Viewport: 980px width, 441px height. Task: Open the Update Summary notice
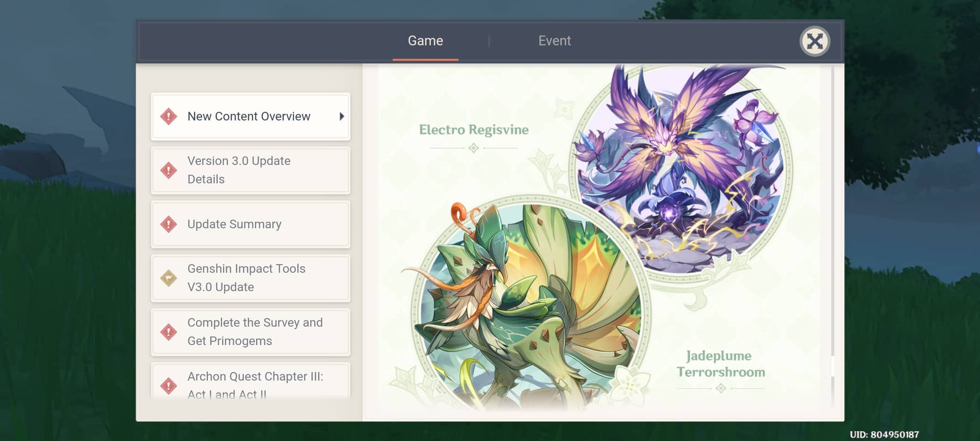(x=250, y=224)
